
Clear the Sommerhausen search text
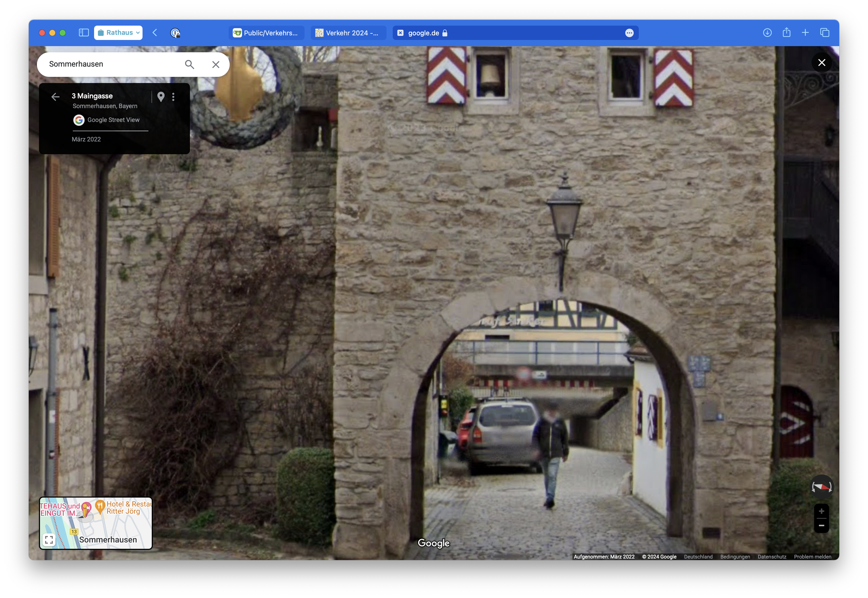216,65
